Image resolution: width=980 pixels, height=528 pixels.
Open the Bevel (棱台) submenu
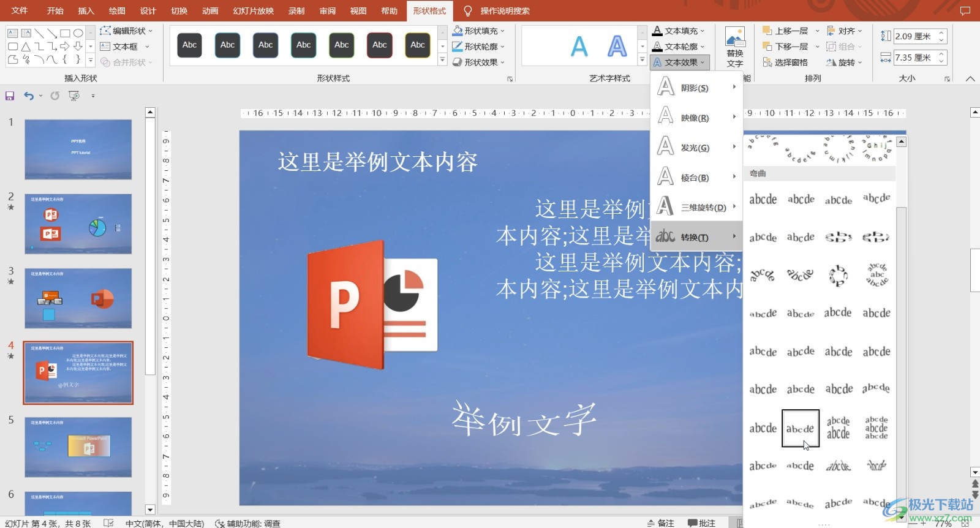696,178
